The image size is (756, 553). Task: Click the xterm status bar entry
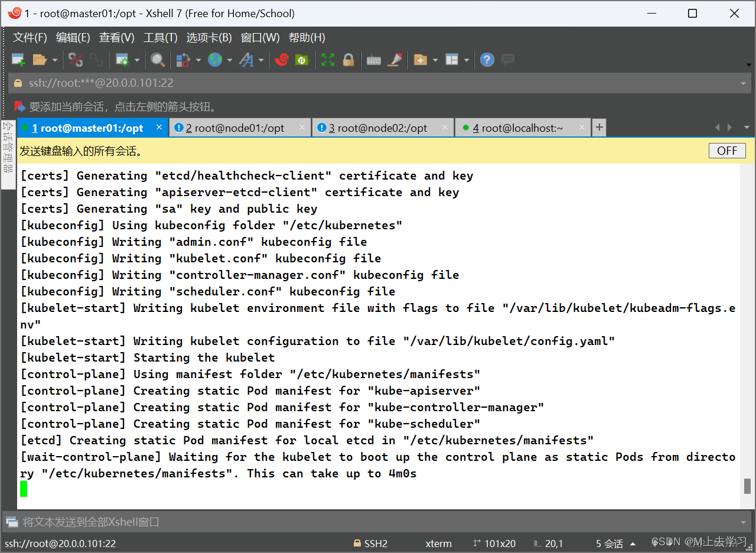click(438, 544)
